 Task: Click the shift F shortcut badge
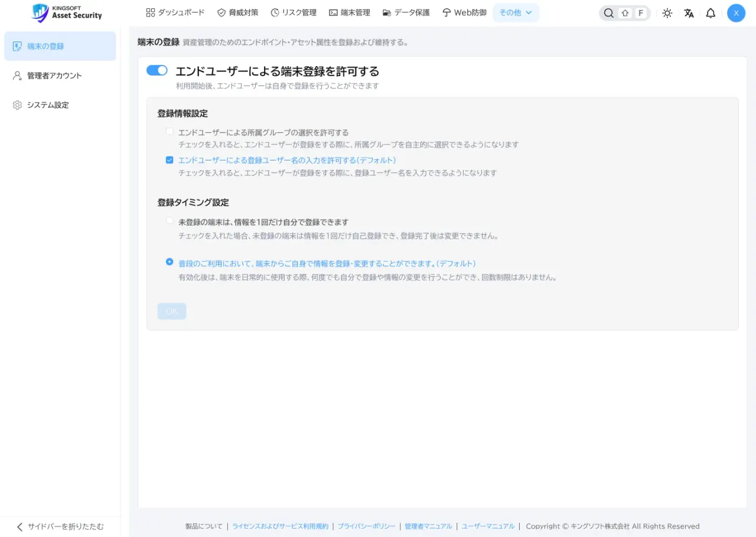click(x=633, y=13)
